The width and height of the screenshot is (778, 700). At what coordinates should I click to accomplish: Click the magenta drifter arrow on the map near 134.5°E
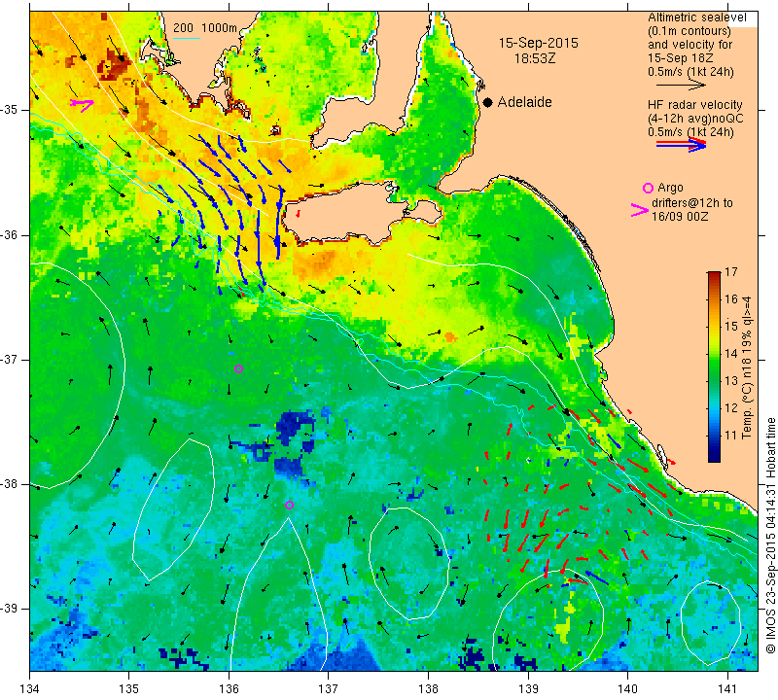82,104
